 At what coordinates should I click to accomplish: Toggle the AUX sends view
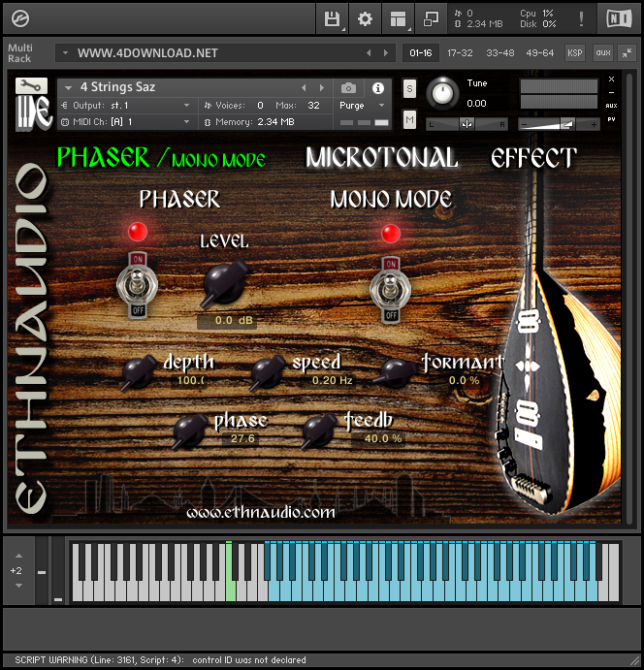[612, 106]
